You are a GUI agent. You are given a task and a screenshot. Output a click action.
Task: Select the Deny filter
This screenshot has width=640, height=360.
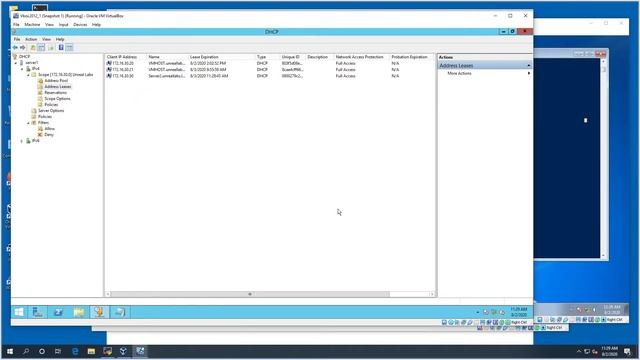[49, 135]
